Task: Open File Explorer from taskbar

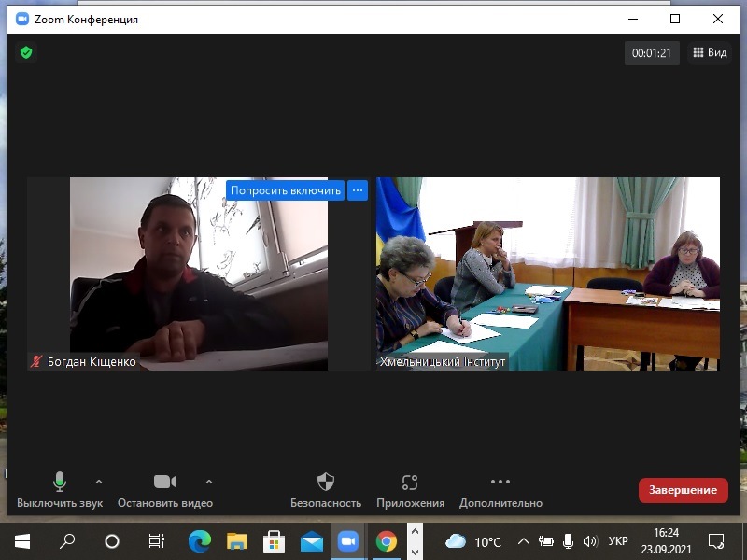Action: (x=237, y=541)
